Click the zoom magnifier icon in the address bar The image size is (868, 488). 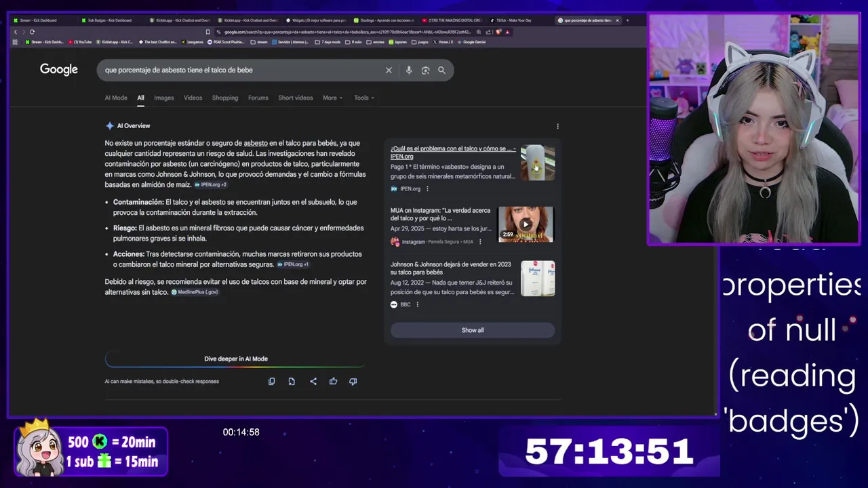[x=479, y=32]
